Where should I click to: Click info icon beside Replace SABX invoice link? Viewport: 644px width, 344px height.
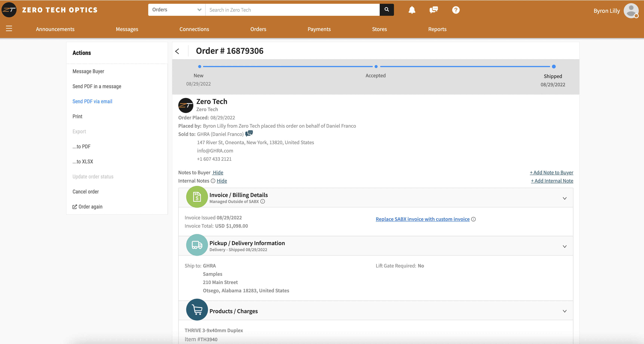tap(473, 219)
